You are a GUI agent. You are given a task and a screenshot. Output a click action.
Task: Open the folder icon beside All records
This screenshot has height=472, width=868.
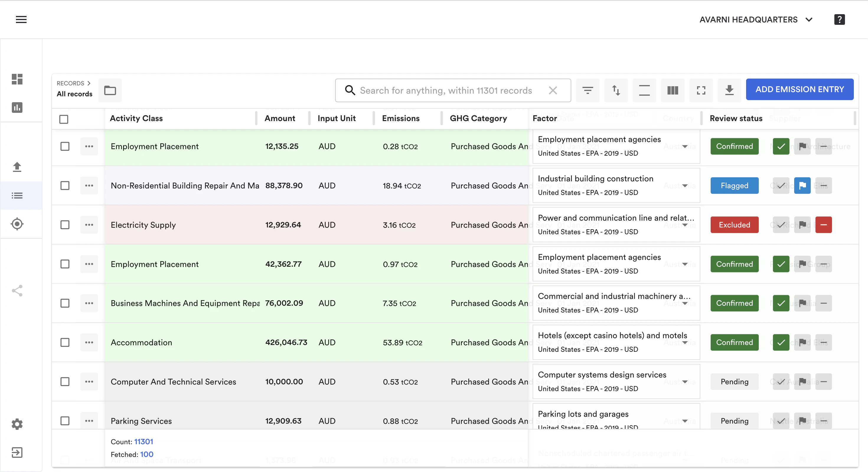[110, 90]
